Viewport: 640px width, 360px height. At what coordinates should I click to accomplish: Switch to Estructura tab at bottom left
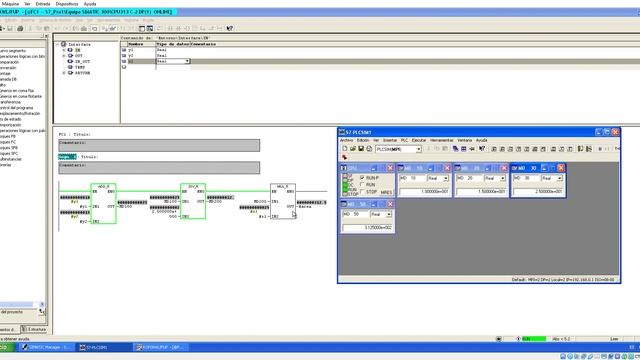(34, 329)
